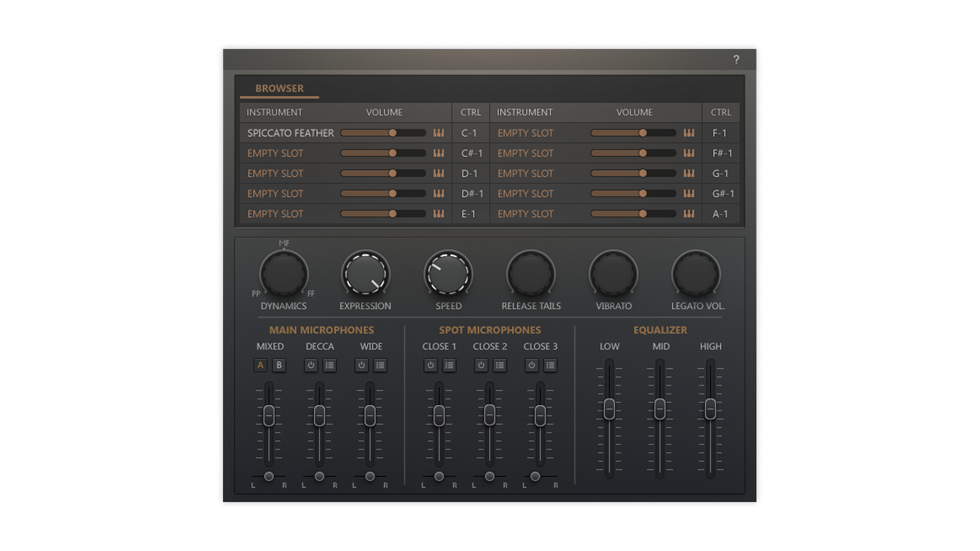The height and width of the screenshot is (551, 980).
Task: Click the Expression knob
Action: click(365, 274)
